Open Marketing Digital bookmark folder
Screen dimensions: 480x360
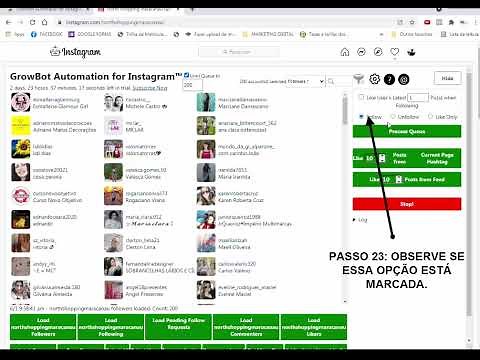[x=269, y=34]
